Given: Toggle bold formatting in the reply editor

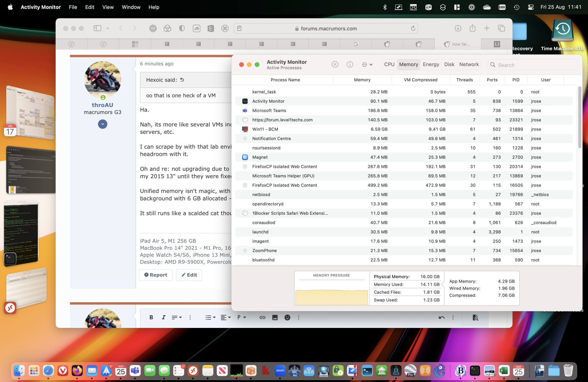Looking at the screenshot, I should [x=151, y=317].
